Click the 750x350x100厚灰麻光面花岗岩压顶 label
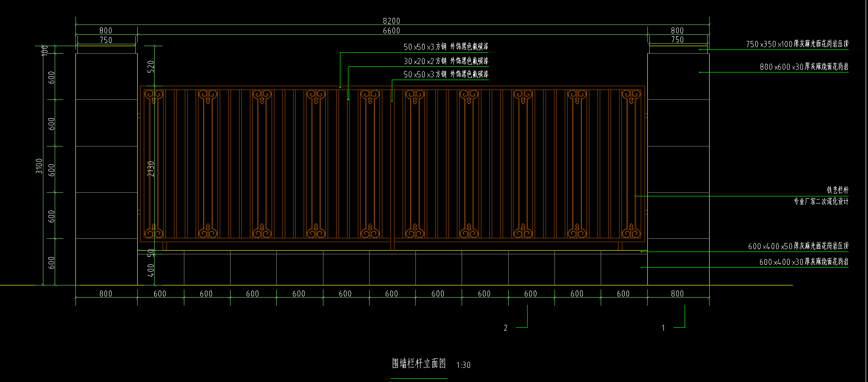 [x=797, y=44]
